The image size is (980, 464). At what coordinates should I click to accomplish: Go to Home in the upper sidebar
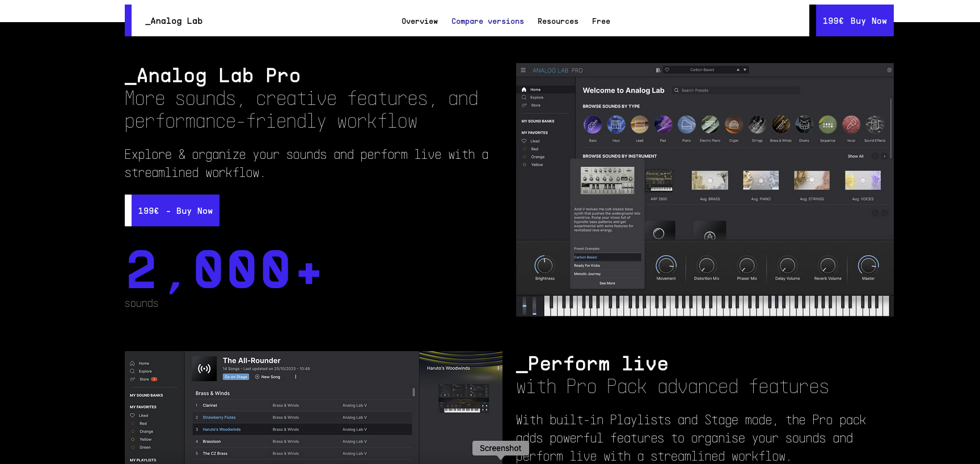[546, 90]
